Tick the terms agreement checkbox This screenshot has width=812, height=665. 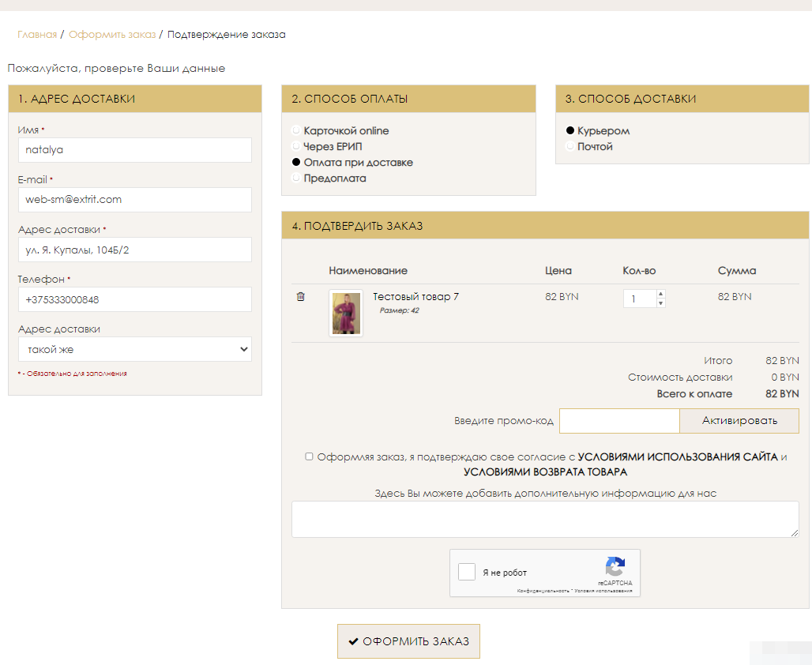click(x=310, y=456)
